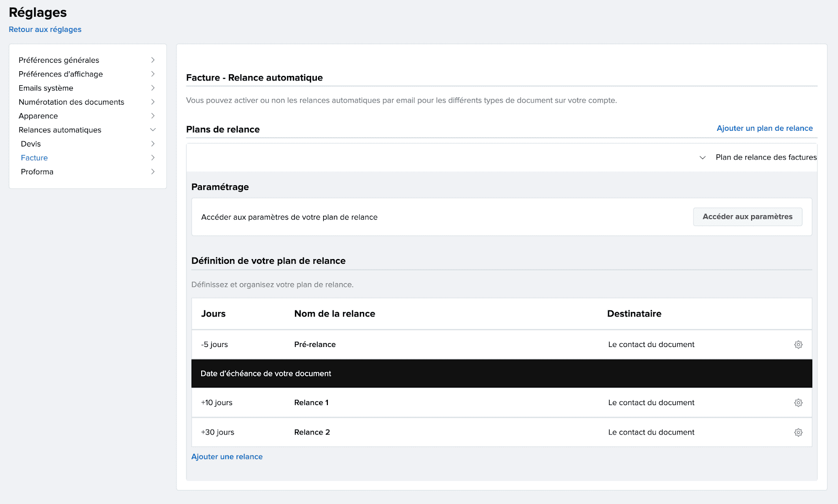Click Plan de relance des factures label
This screenshot has width=838, height=504.
(x=766, y=157)
